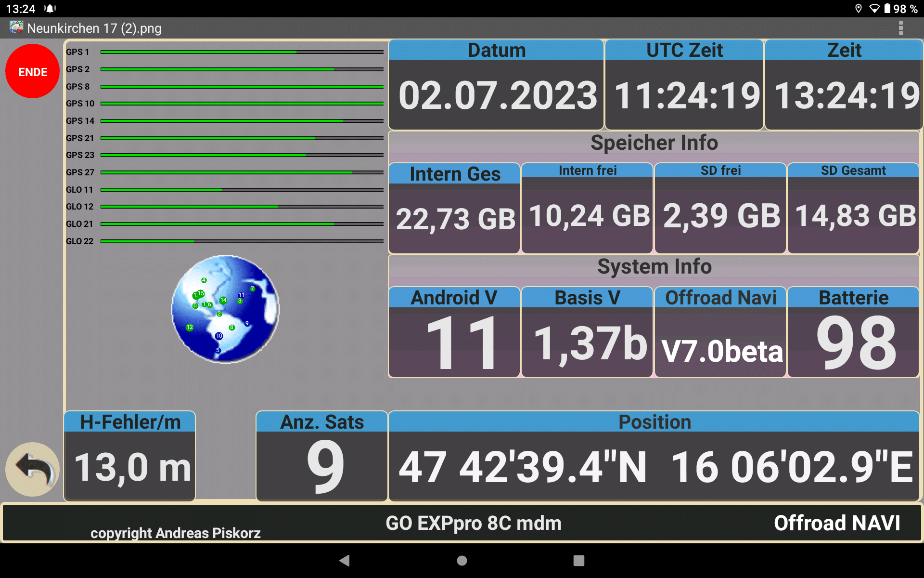Viewport: 924px width, 578px height.
Task: Tap the Wi-Fi icon in status bar
Action: pos(874,9)
